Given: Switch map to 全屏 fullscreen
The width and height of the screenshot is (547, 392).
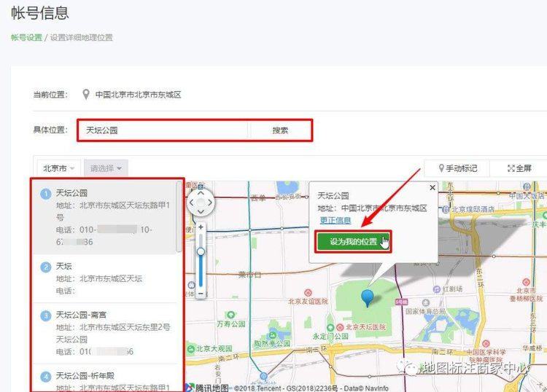Looking at the screenshot, I should (x=519, y=168).
